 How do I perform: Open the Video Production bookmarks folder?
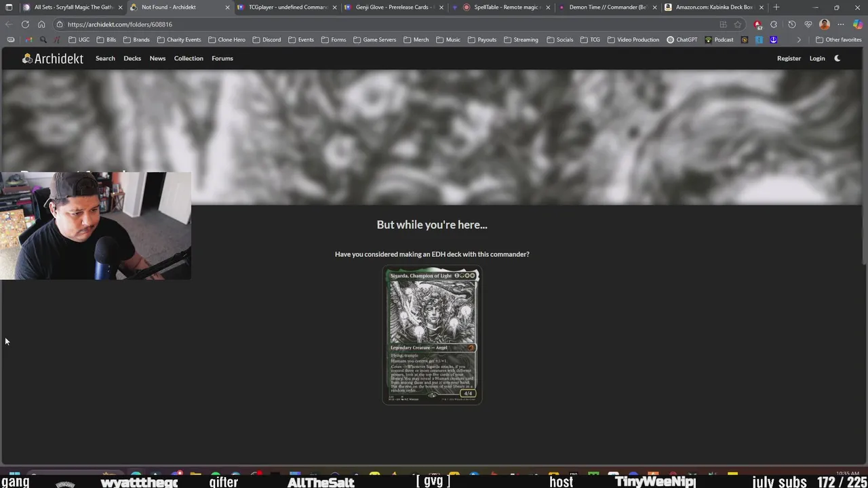(633, 40)
